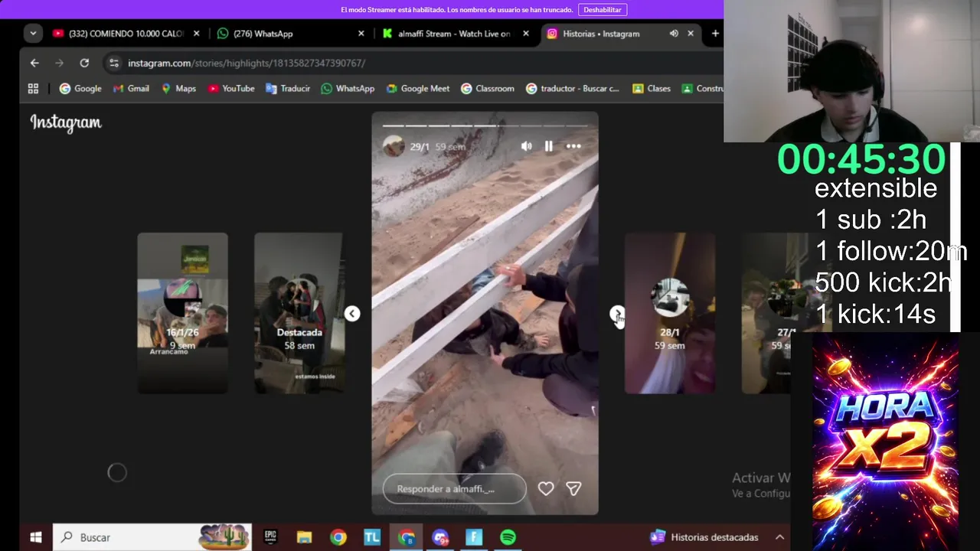Open Spotify from the taskbar
Screen dimensions: 980x551
[508, 537]
